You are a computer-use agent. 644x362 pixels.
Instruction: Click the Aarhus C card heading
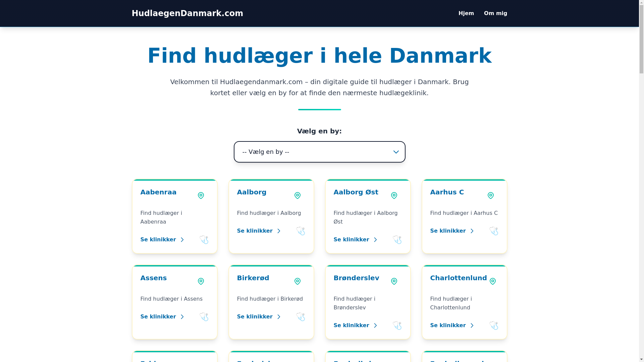click(x=447, y=192)
